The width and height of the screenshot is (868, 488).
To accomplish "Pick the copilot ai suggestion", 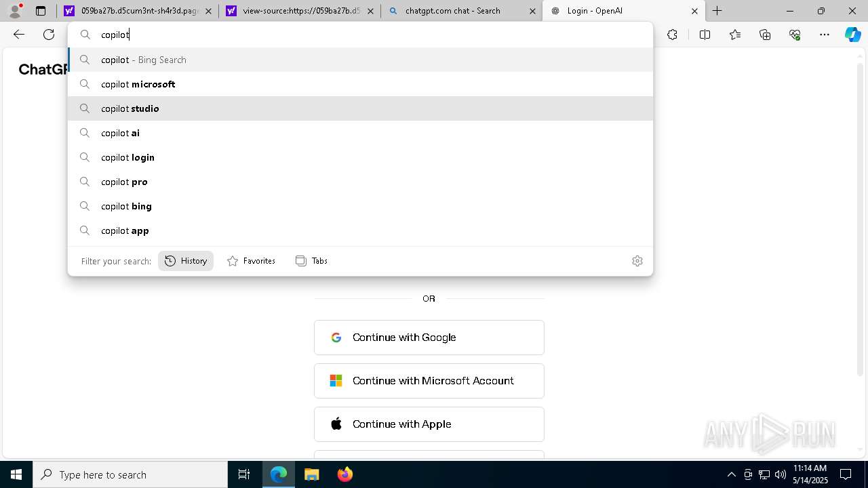I will tap(360, 133).
